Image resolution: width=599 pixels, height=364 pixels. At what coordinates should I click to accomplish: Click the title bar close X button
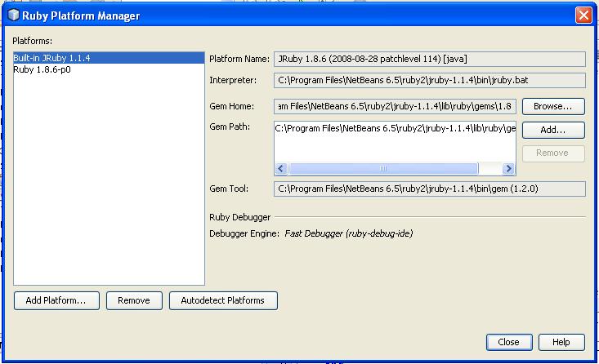pos(583,16)
